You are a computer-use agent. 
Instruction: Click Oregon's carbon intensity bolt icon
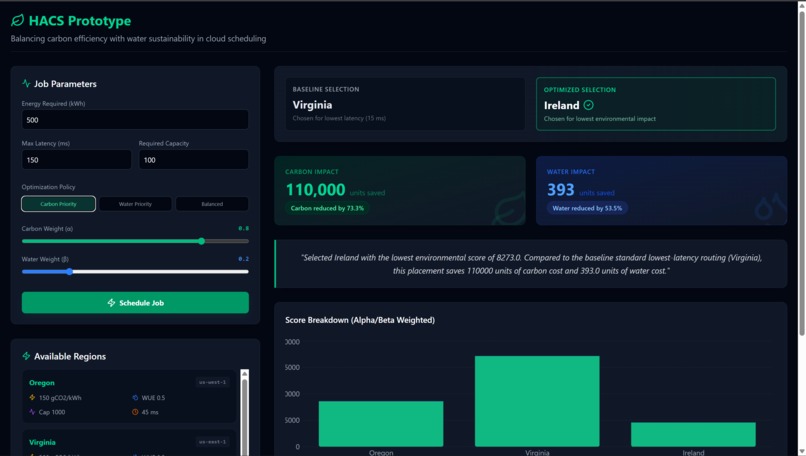point(32,397)
